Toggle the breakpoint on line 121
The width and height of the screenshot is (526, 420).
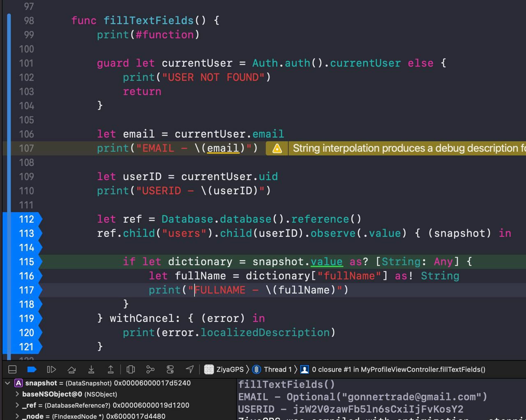coord(22,347)
